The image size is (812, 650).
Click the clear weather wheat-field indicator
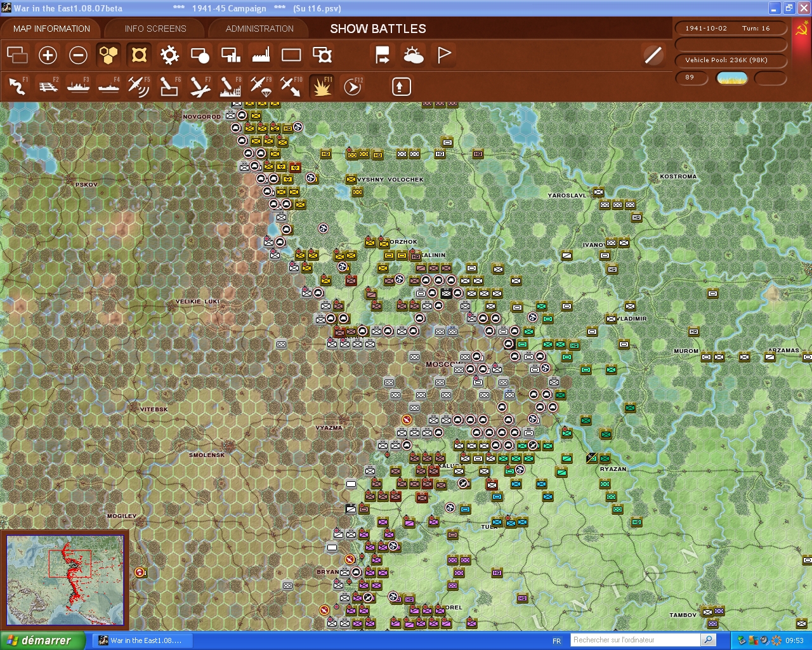732,78
